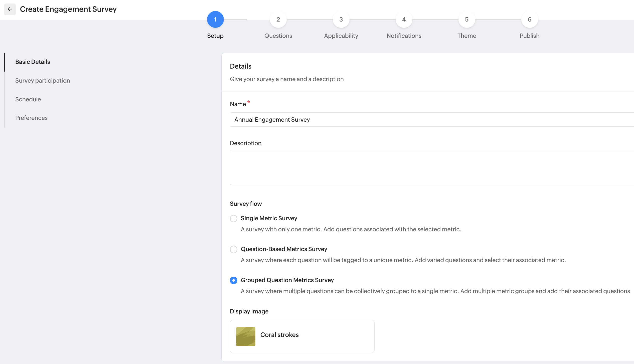Viewport: 634px width, 364px height.
Task: Select Grouped Question Metrics Survey radio
Action: point(234,280)
